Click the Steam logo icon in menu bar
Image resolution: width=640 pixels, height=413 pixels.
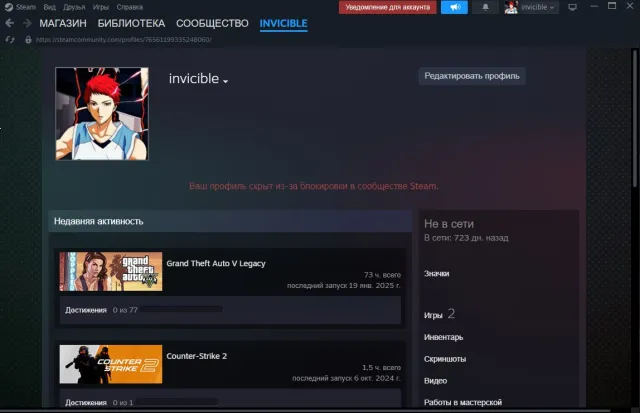click(x=9, y=7)
